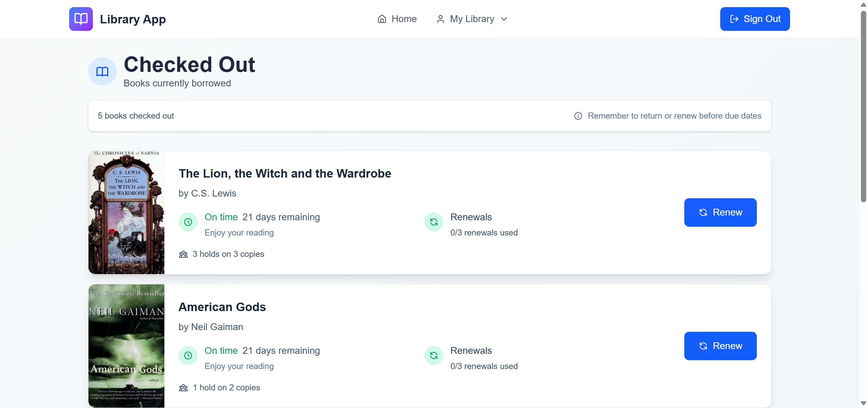The image size is (868, 408).
Task: Open the My Library menu
Action: point(472,19)
